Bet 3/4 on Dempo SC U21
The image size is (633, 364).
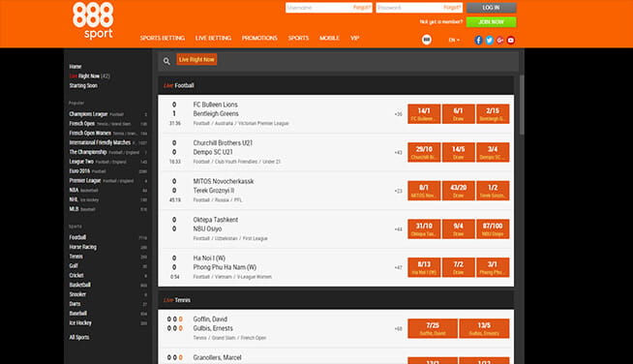493,152
